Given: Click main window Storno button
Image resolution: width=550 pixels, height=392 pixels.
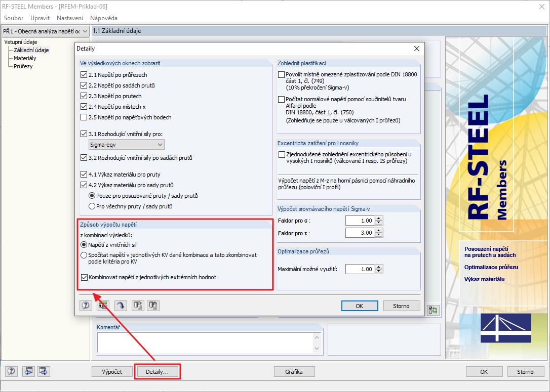Looking at the screenshot, I should pyautogui.click(x=525, y=372).
